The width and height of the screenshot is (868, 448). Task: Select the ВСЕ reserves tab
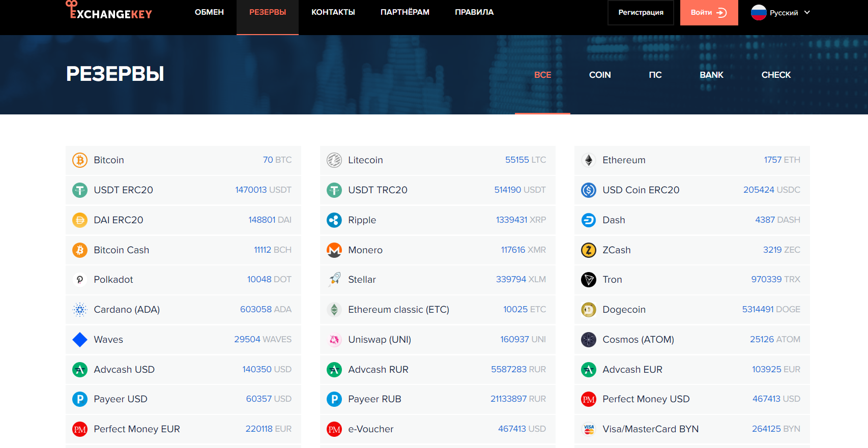[542, 75]
